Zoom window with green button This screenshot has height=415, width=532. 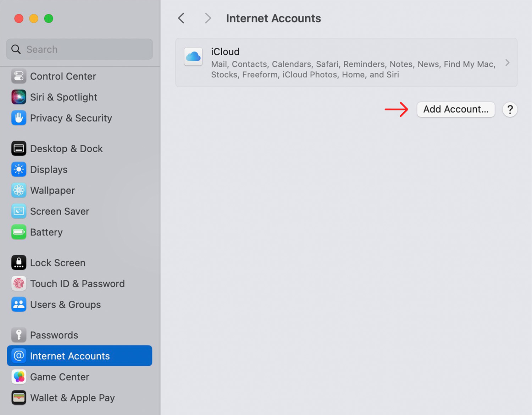(49, 18)
